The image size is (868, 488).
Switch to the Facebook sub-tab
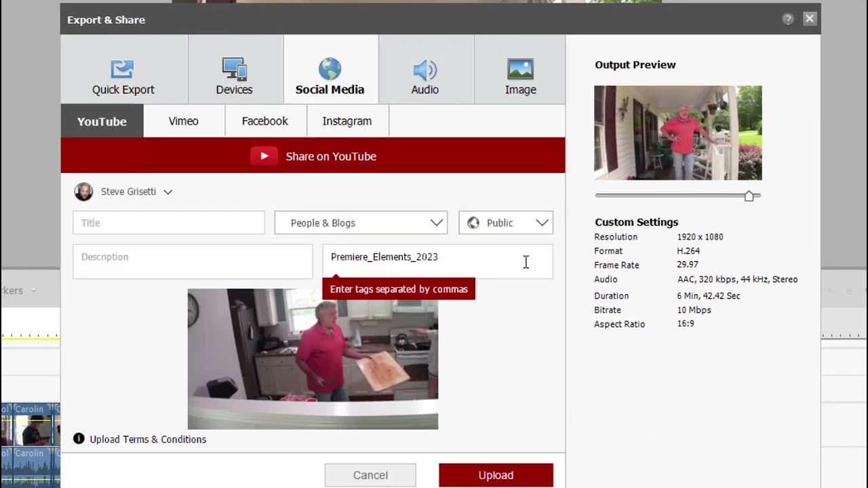tap(265, 121)
